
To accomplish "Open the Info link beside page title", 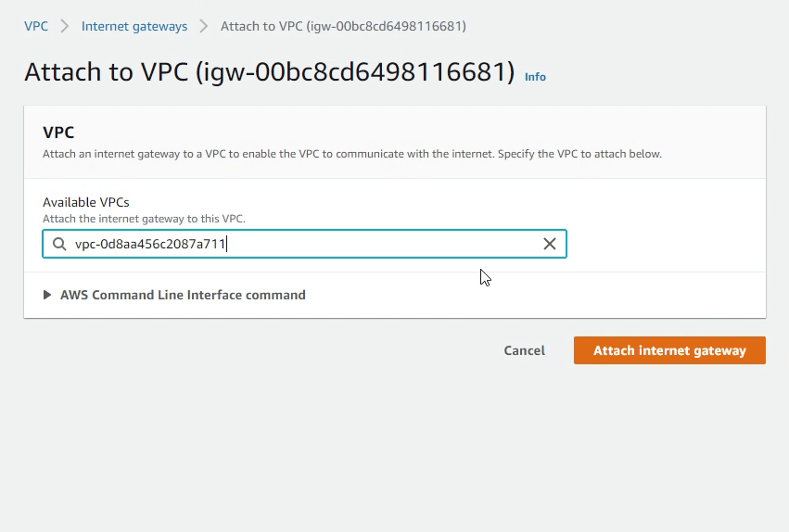I will point(535,77).
